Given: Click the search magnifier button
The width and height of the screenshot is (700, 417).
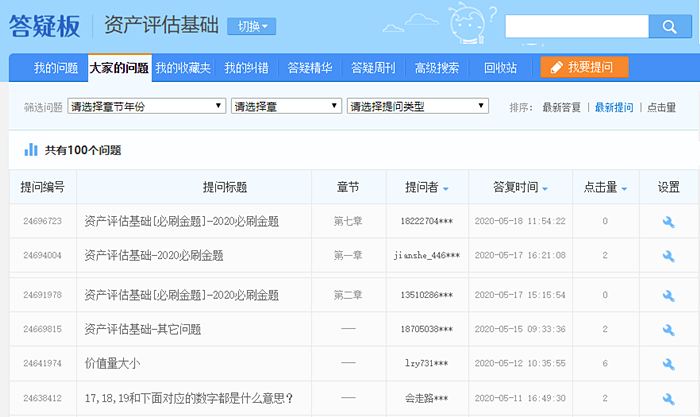Looking at the screenshot, I should [x=663, y=26].
